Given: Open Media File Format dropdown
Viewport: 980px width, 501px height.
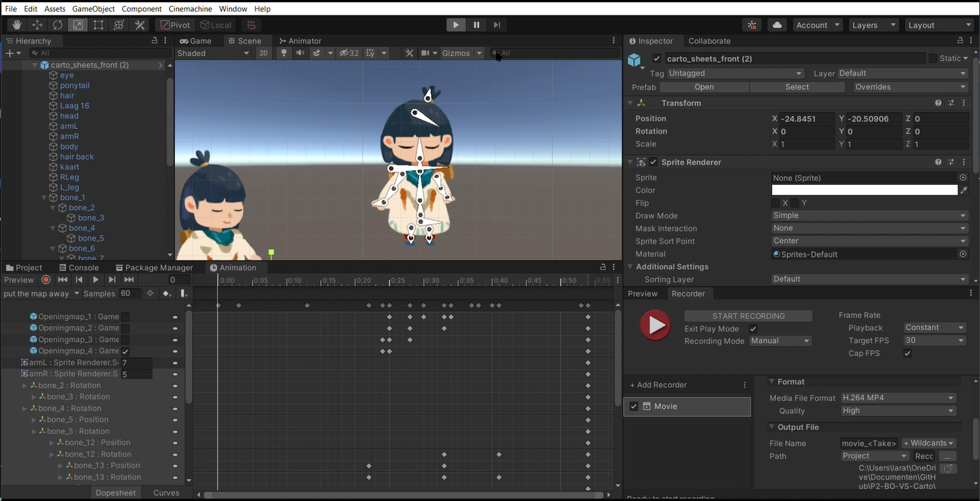Looking at the screenshot, I should [897, 398].
